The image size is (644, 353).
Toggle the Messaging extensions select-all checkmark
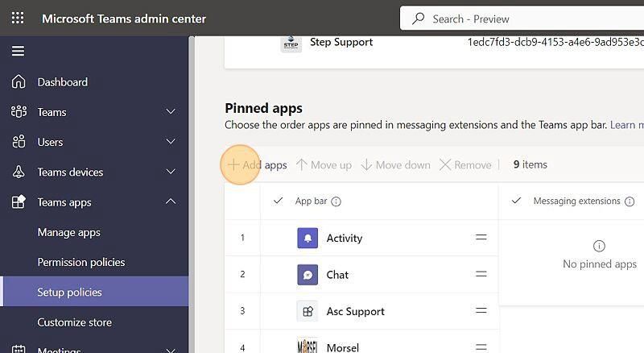(516, 201)
